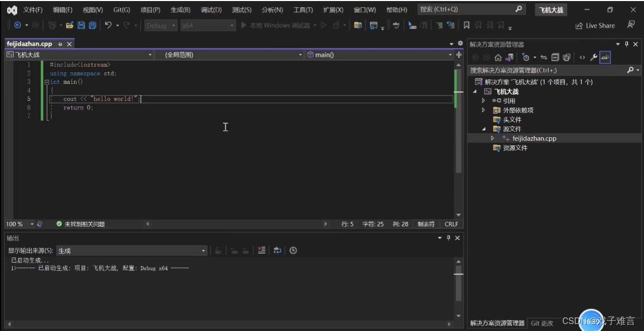The height and width of the screenshot is (331, 644).
Task: Click the feedback person icon near Live Share
Action: [631, 25]
